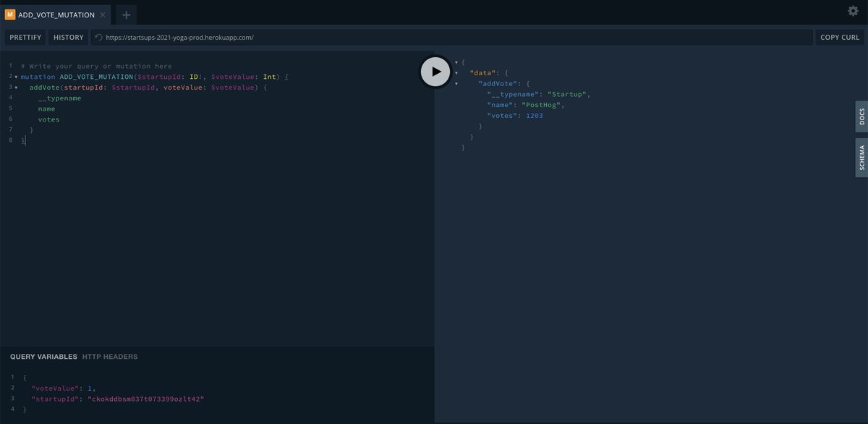Click the orange M mutation badge icon

(10, 14)
